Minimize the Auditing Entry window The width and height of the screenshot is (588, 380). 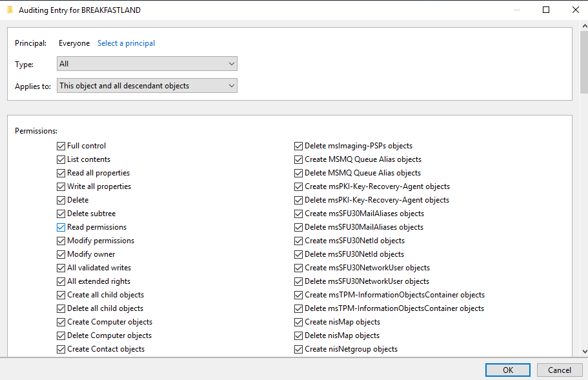(x=516, y=10)
